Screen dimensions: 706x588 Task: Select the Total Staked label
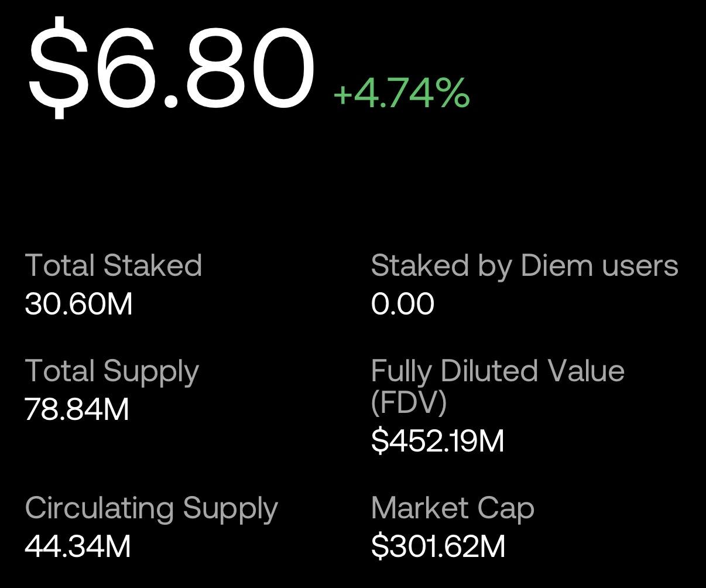pyautogui.click(x=114, y=265)
